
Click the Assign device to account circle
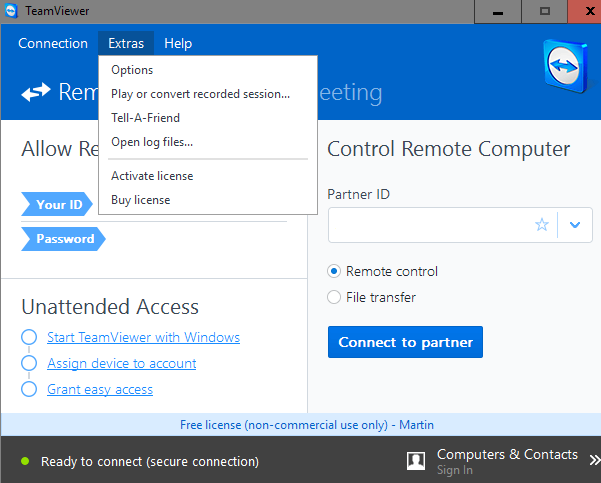[29, 363]
